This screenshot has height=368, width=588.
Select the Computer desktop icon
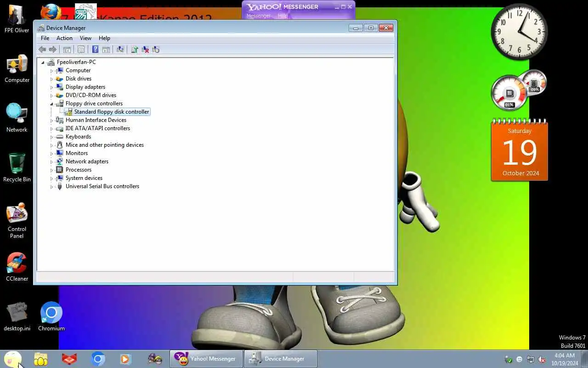point(17,69)
